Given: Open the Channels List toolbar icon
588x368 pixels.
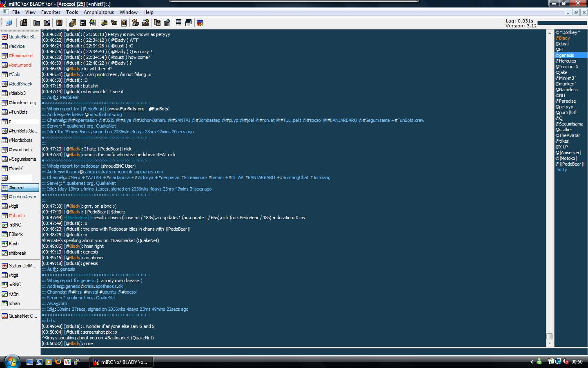Looking at the screenshot, I should (47, 23).
